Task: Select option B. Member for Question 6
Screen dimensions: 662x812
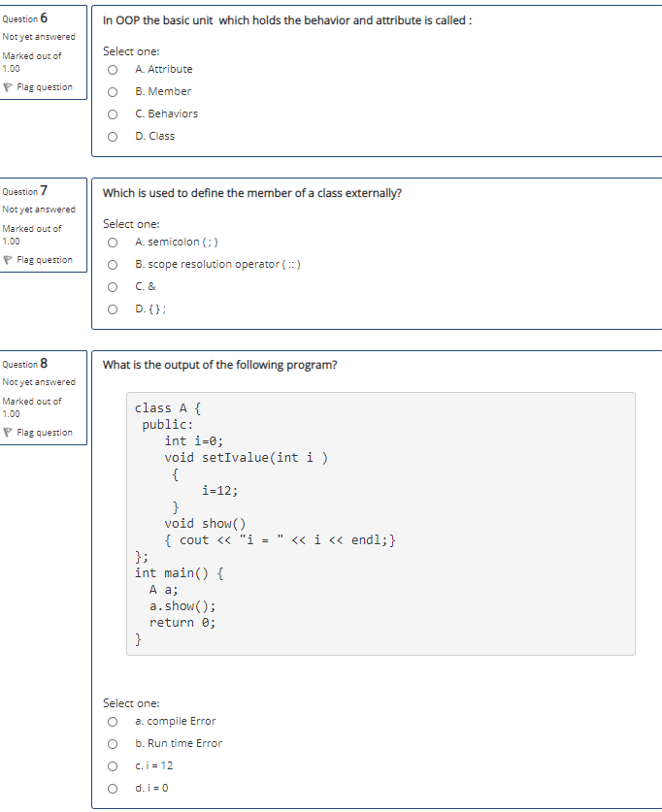Action: coord(113,92)
